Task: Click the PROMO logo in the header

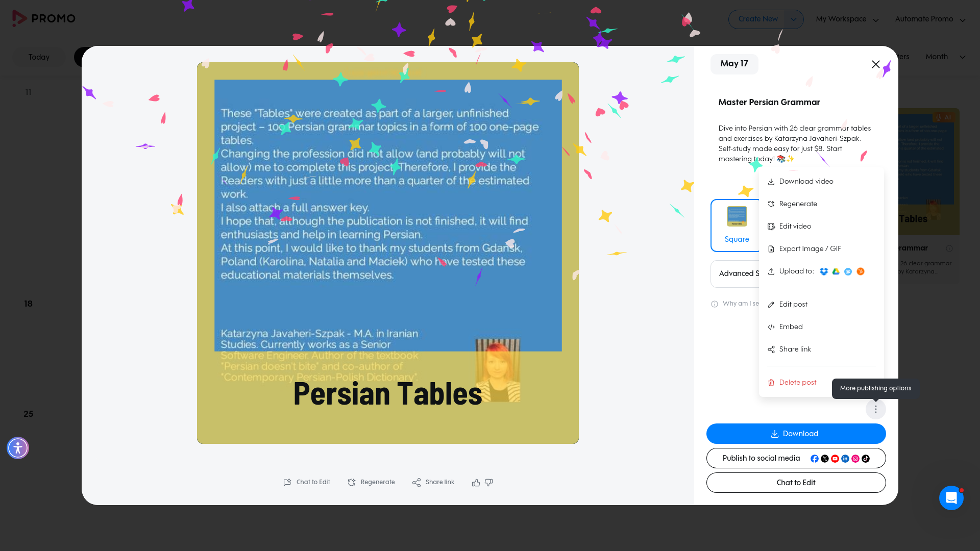Action: click(x=44, y=18)
